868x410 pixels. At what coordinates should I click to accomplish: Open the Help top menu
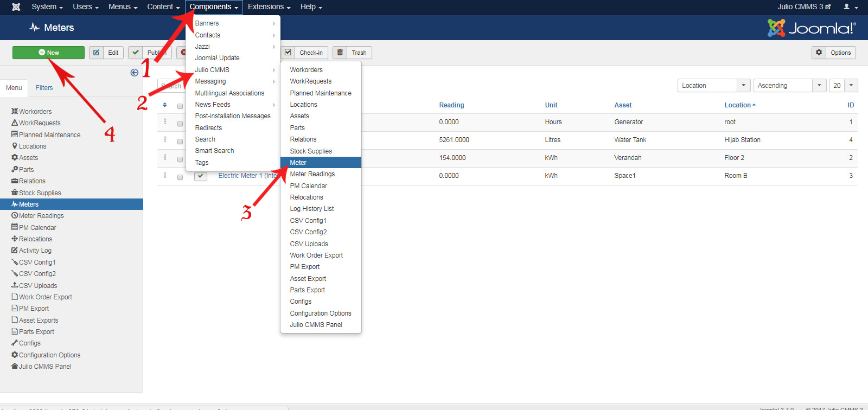pos(311,7)
